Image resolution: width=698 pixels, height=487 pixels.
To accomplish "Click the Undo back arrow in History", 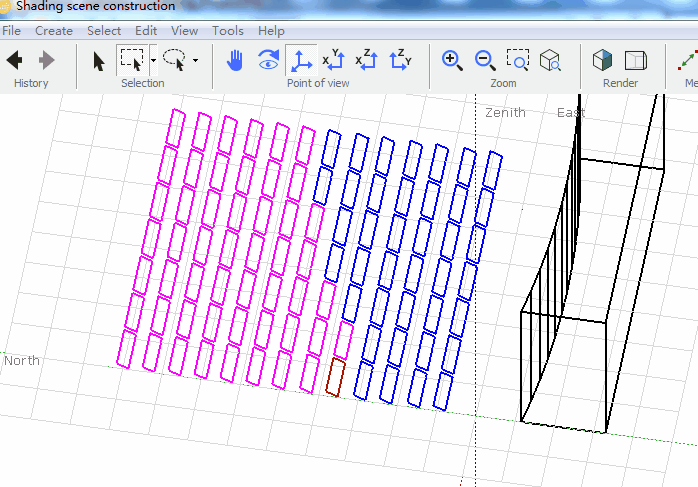I will [15, 60].
